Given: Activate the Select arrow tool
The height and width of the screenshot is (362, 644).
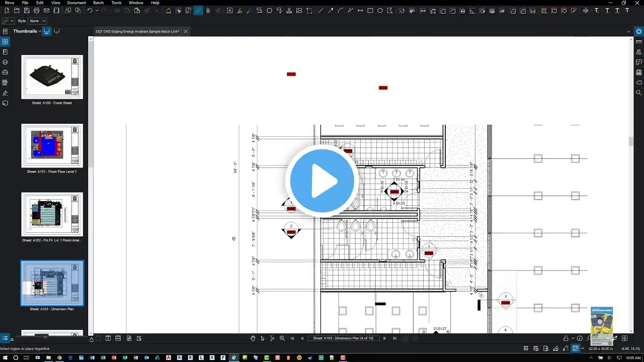Looking at the screenshot, I should [x=263, y=338].
